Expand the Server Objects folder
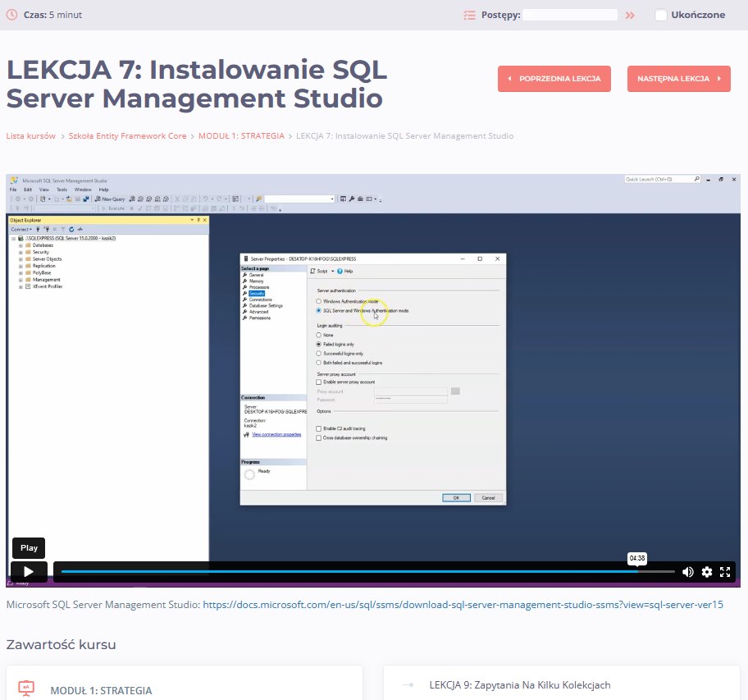748x700 pixels. (x=21, y=259)
